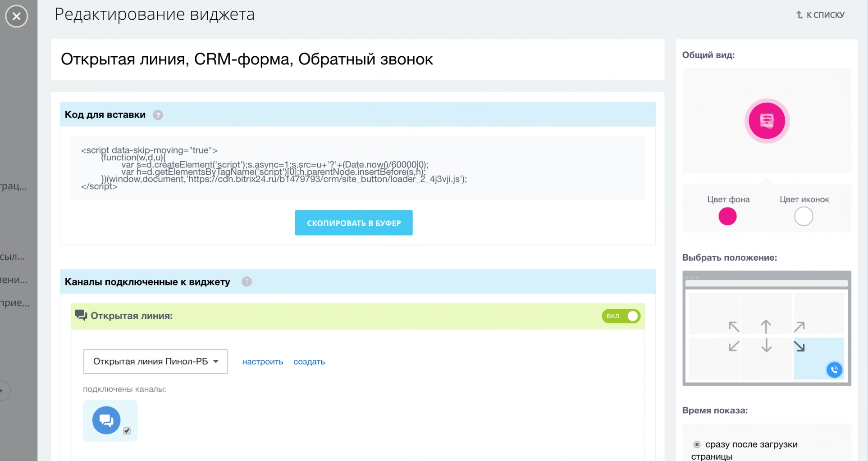The width and height of the screenshot is (868, 461).
Task: Open the Открытая линия Пинол-РБ dropdown
Action: (x=155, y=362)
